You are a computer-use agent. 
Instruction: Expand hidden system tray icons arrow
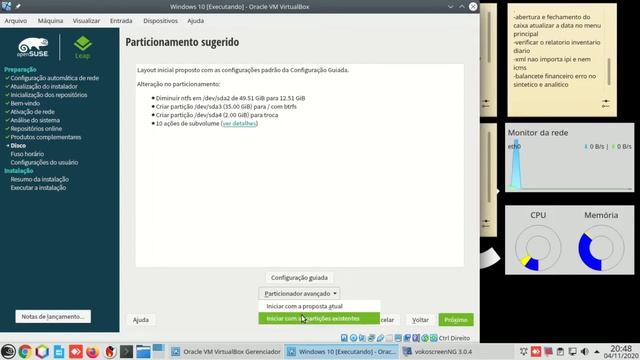coord(597,351)
